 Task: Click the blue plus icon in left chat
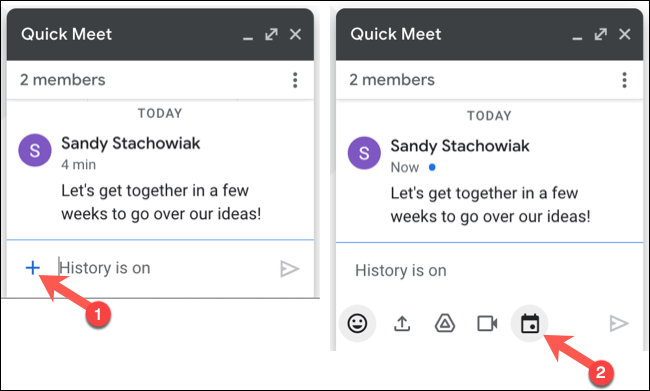tap(33, 268)
